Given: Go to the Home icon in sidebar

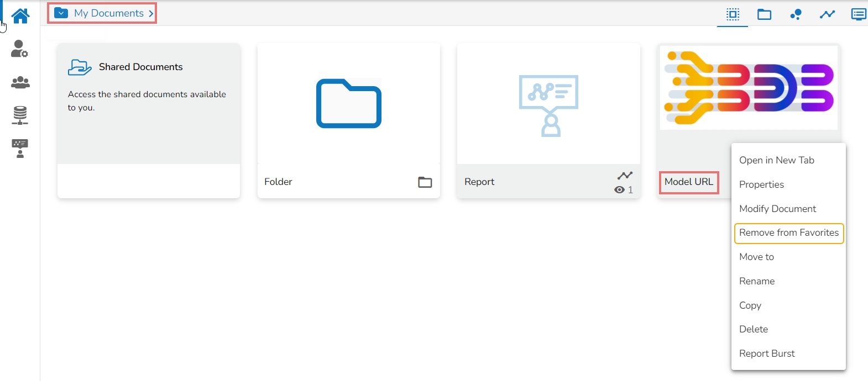Looking at the screenshot, I should 20,16.
